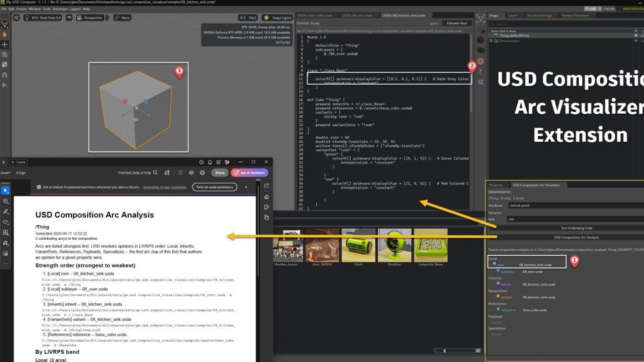Open the Perspective camera dropdown
644x362 pixels.
click(x=90, y=18)
